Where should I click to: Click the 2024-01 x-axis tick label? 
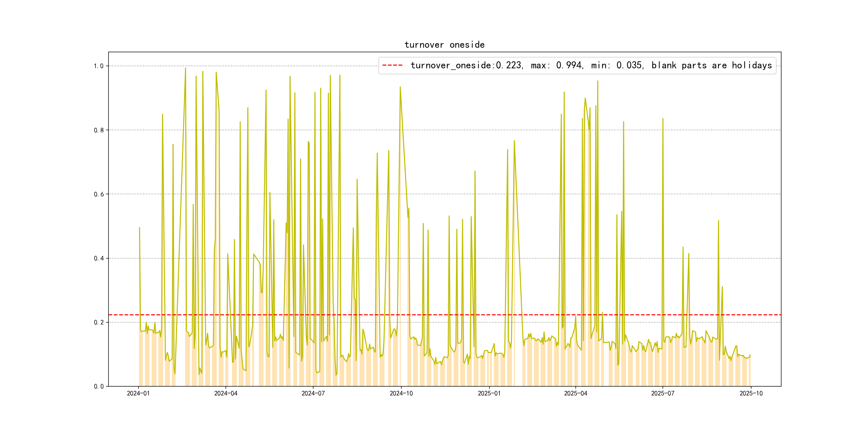tap(138, 393)
